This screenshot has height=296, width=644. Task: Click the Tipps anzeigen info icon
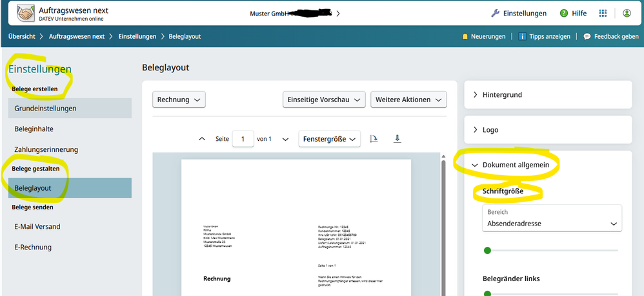coord(523,37)
